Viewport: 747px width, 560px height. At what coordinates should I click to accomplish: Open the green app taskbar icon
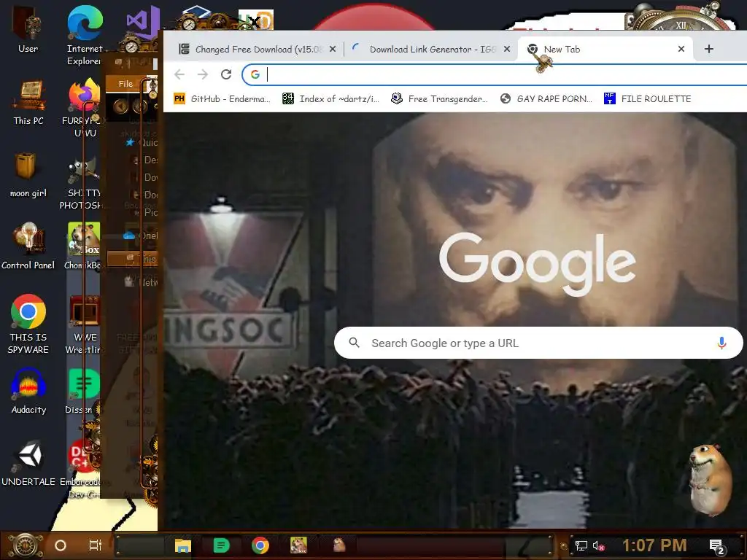click(x=221, y=545)
